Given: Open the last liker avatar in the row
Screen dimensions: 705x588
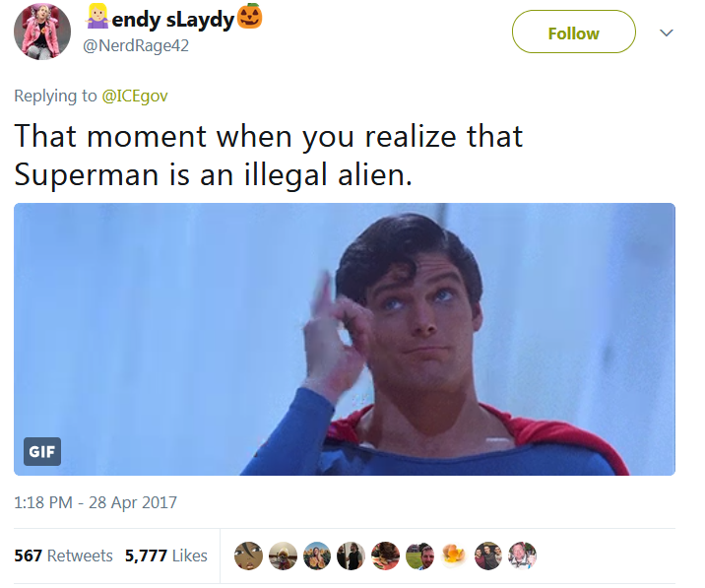Looking at the screenshot, I should (x=523, y=555).
